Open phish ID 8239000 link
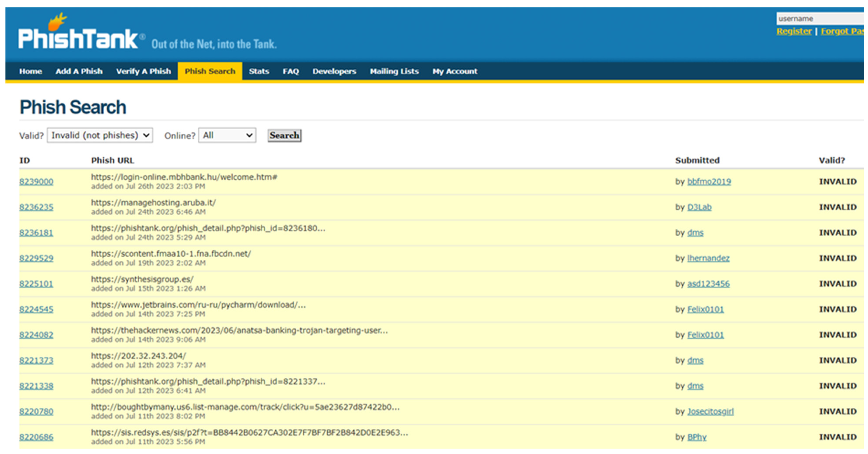This screenshot has width=868, height=454. click(x=36, y=182)
